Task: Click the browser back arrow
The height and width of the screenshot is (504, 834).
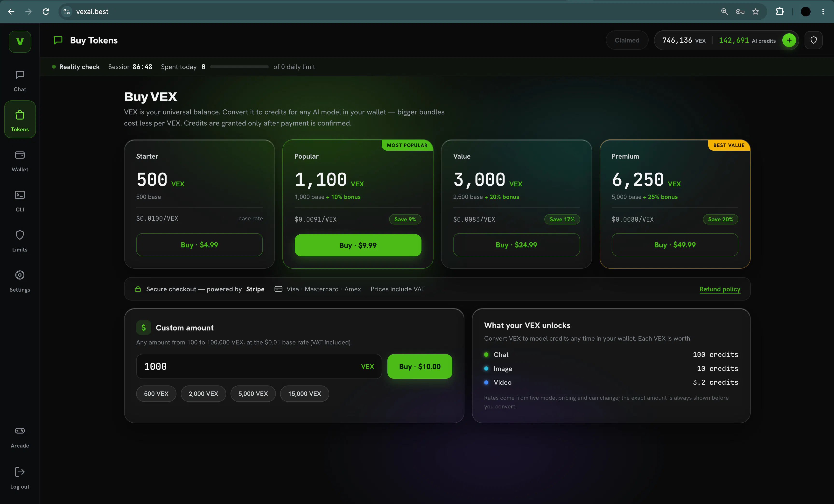Action: tap(11, 12)
